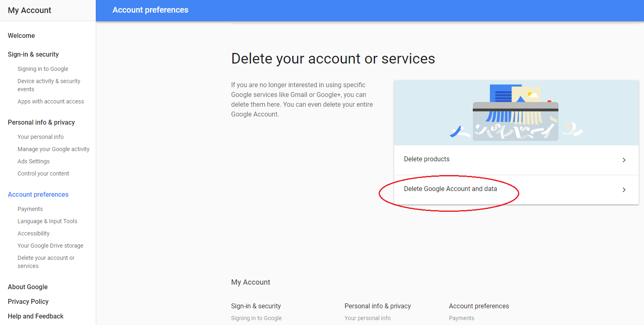Go to Welcome in sidebar
644x325 pixels.
point(21,36)
